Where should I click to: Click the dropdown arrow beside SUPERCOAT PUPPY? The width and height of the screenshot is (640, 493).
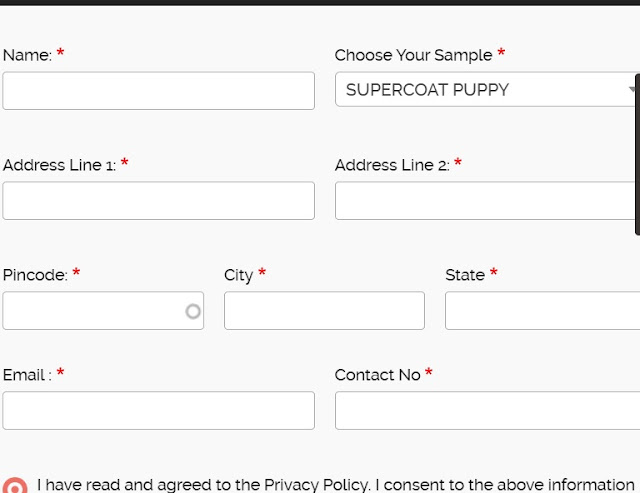(x=633, y=90)
